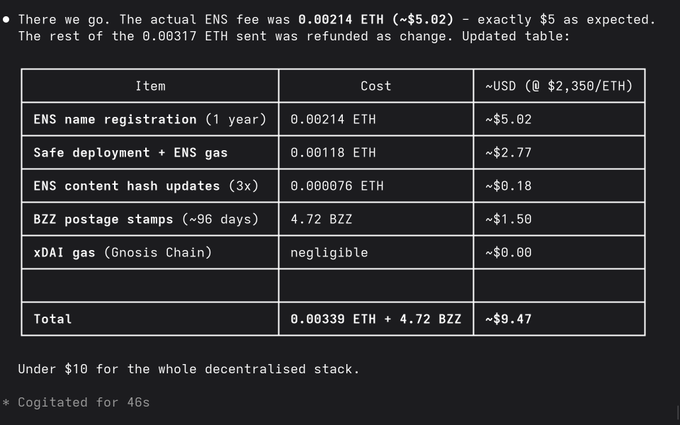Click the "negligible" cost cell
The height and width of the screenshot is (425, 680).
[x=329, y=252]
